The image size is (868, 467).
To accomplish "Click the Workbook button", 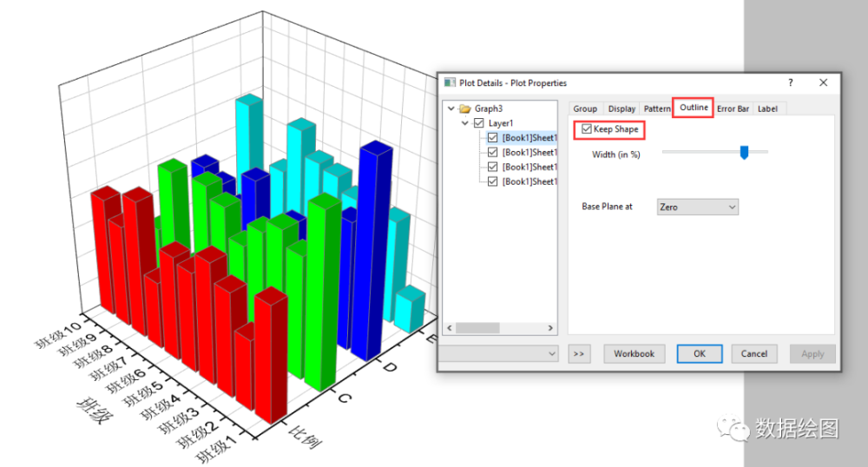I will 634,353.
